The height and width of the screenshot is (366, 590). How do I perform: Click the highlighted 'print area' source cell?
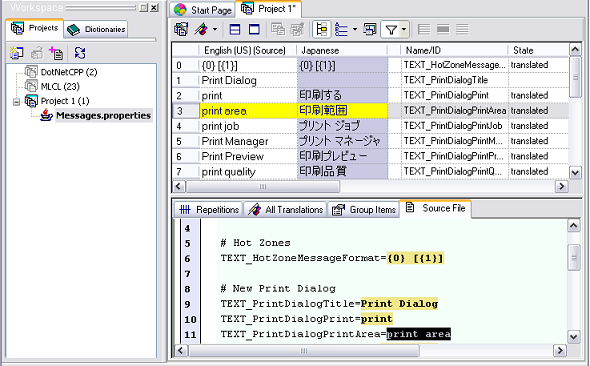tap(248, 111)
